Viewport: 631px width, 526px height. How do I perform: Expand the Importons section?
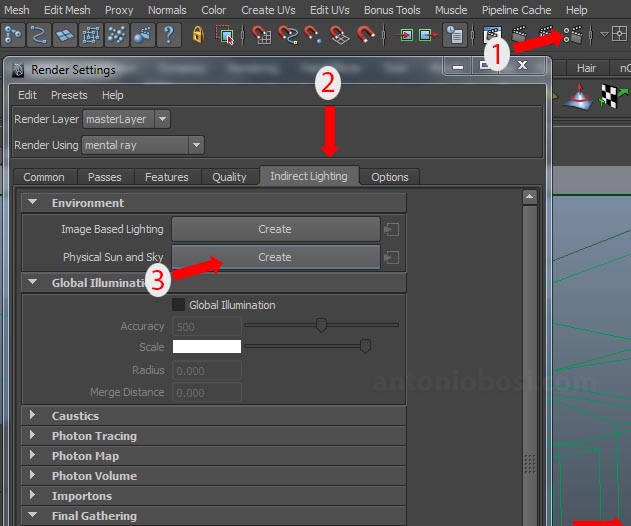[x=33, y=495]
